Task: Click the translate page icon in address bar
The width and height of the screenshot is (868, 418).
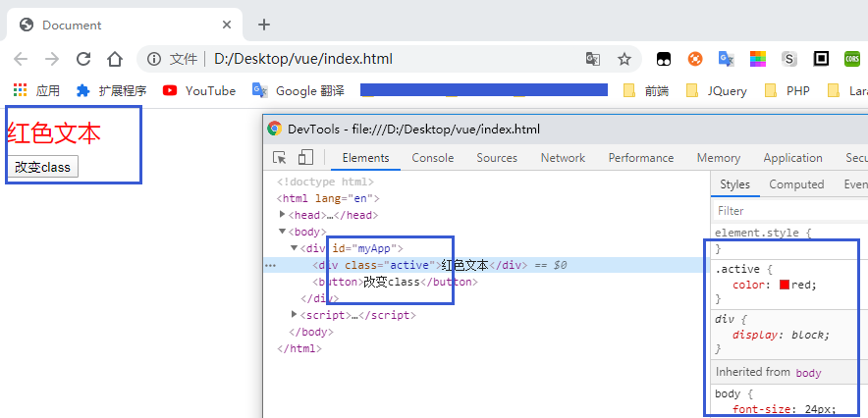Action: (x=593, y=59)
